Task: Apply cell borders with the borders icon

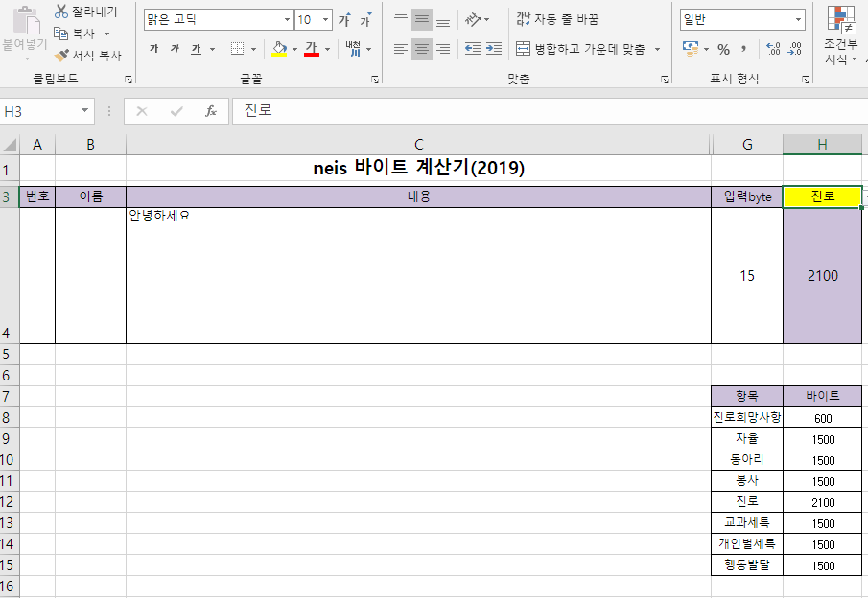Action: pos(238,49)
